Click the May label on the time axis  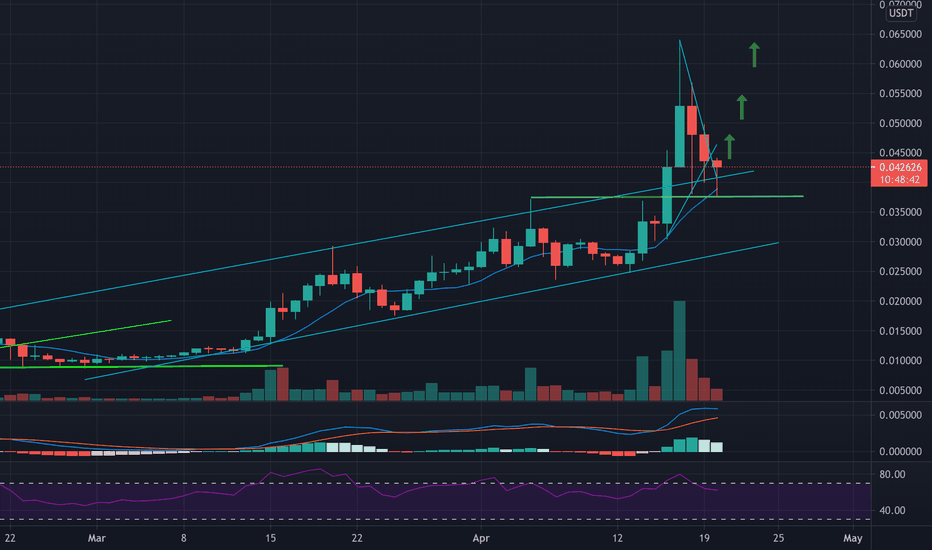click(853, 538)
